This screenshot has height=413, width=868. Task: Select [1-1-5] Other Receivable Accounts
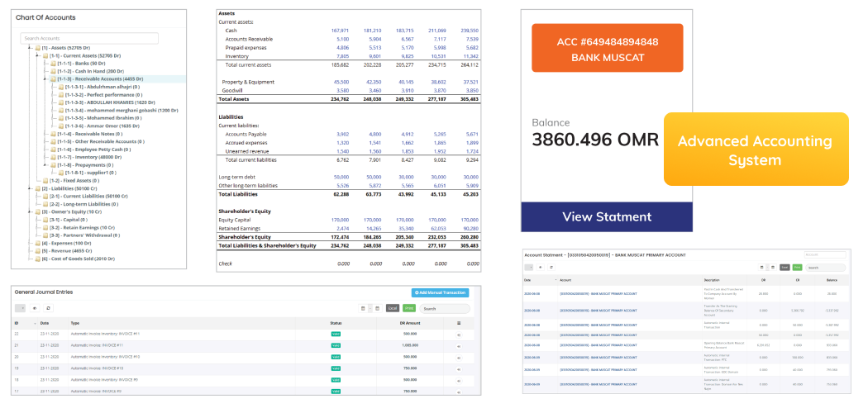pos(101,141)
